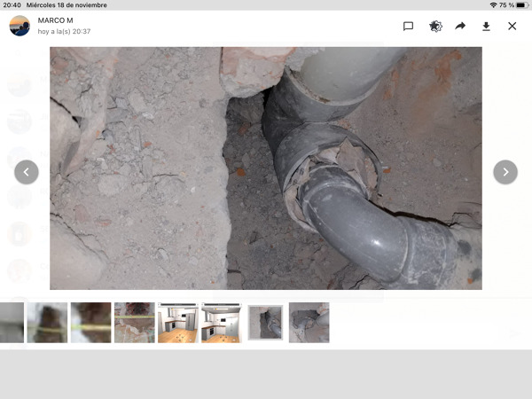Go to the previous photo
532x399 pixels.
pyautogui.click(x=27, y=172)
